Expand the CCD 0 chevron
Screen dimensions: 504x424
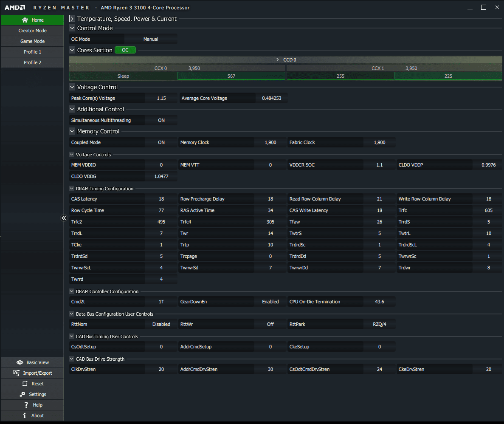[278, 60]
